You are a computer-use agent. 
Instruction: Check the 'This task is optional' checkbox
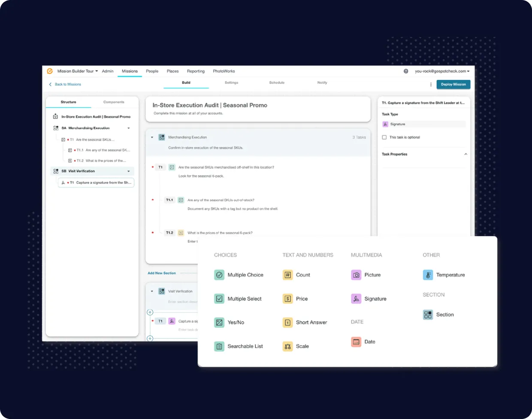pos(384,137)
